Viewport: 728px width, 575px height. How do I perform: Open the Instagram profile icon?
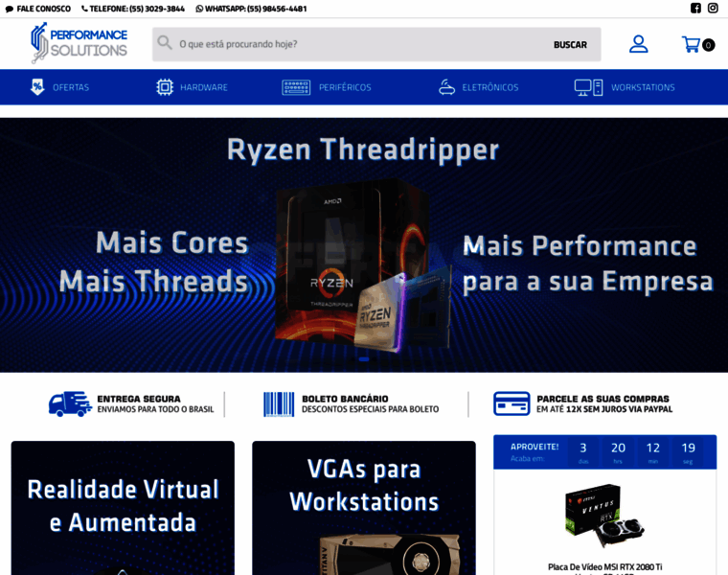713,9
